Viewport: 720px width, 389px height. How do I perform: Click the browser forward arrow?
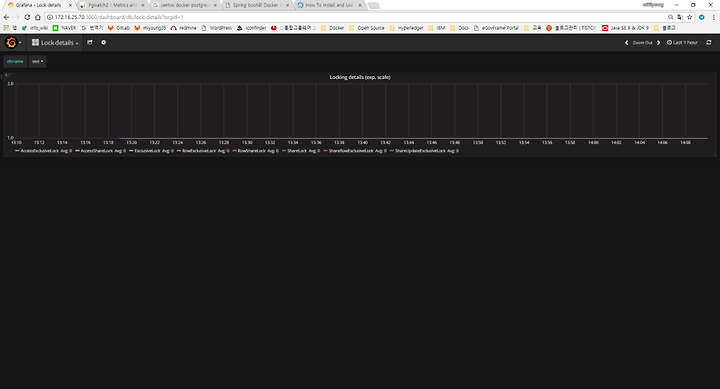(17, 17)
